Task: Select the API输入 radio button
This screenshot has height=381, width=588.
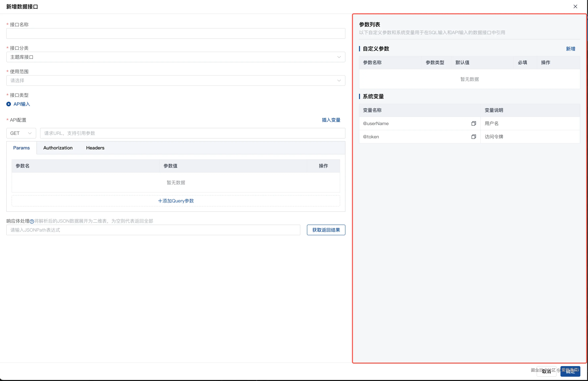Action: coord(9,104)
